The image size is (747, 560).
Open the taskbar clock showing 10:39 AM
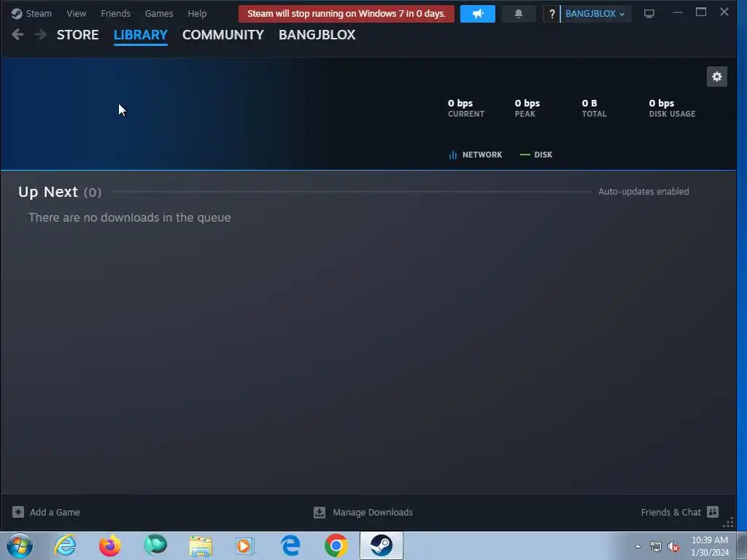(710, 546)
